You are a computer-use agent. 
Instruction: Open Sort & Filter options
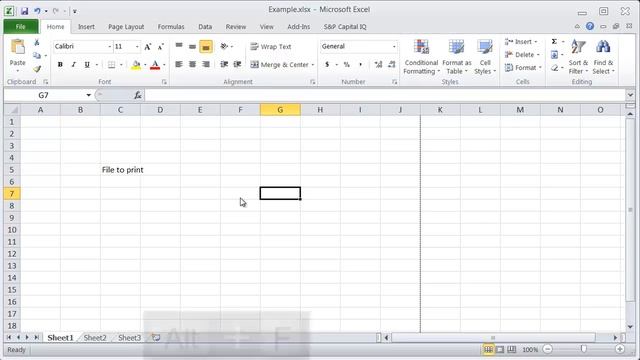coord(578,57)
